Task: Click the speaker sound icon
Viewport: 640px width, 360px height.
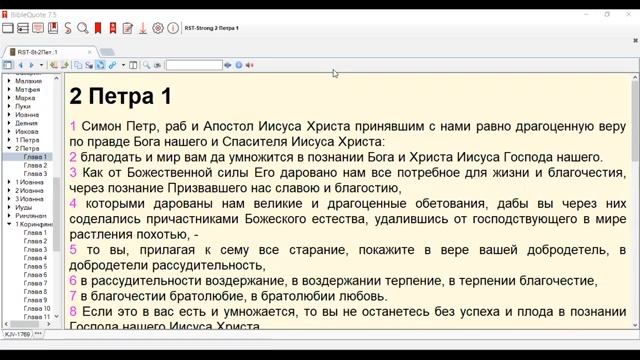Action: [250, 65]
